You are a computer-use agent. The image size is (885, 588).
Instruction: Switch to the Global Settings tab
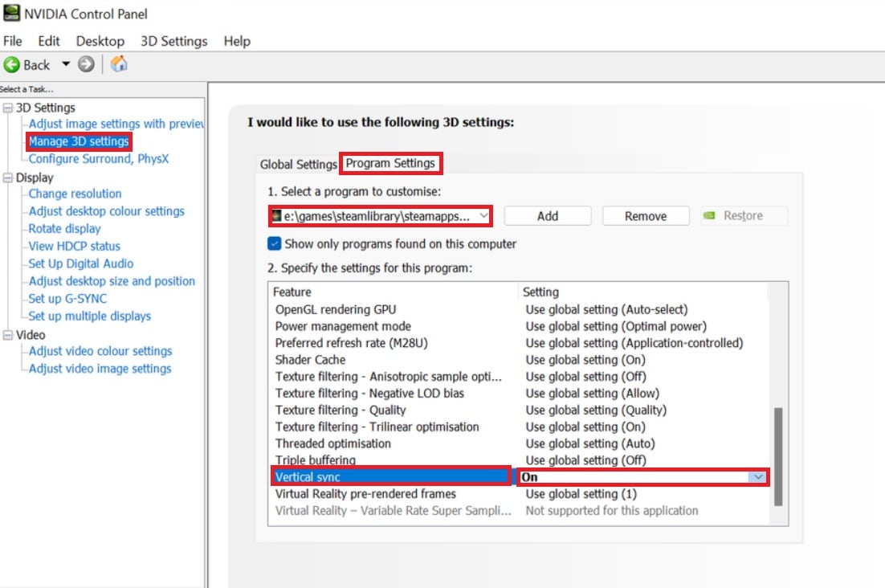click(x=298, y=164)
